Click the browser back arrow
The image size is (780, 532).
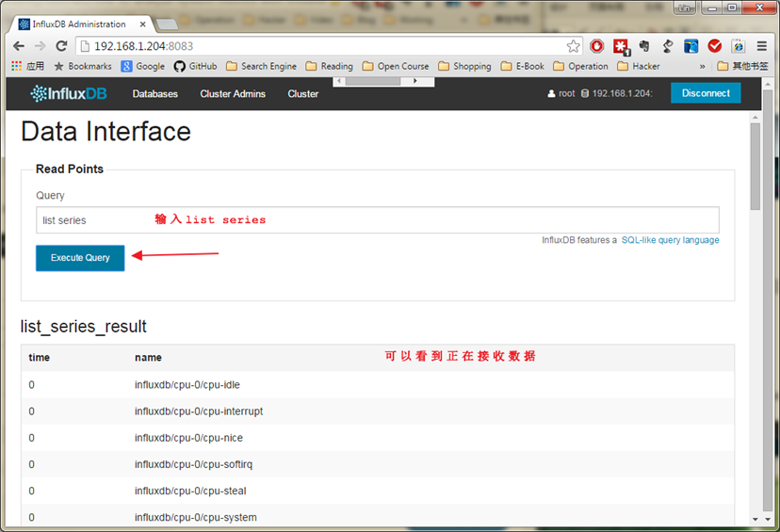pos(19,45)
